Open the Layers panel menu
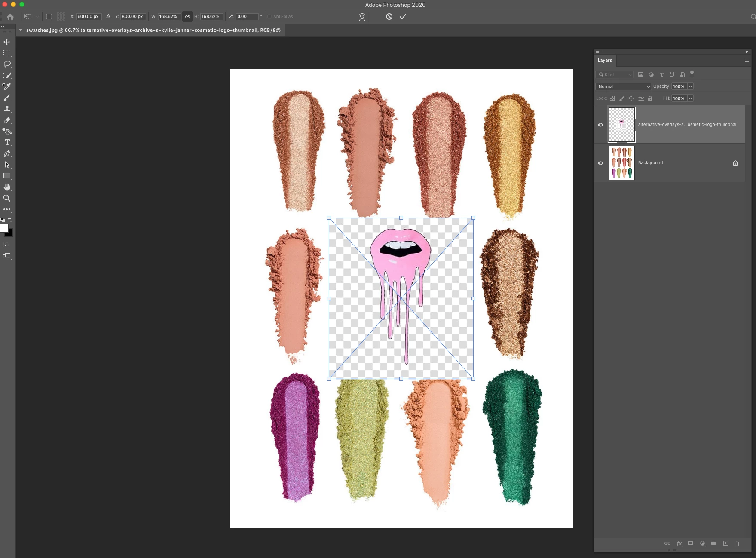The height and width of the screenshot is (558, 756). coord(747,61)
